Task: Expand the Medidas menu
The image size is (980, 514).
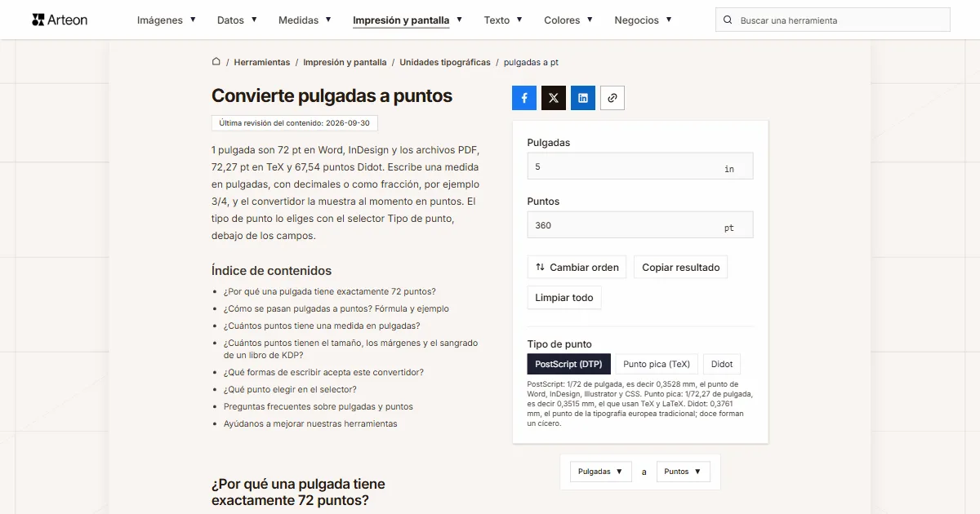Action: pos(305,20)
